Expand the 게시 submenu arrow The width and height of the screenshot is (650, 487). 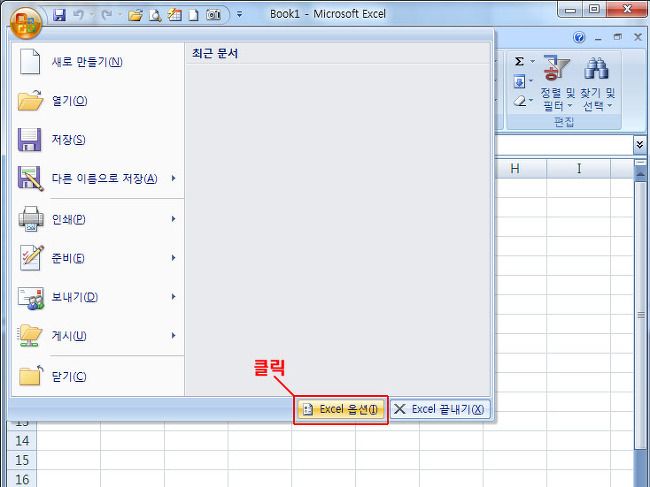point(174,336)
